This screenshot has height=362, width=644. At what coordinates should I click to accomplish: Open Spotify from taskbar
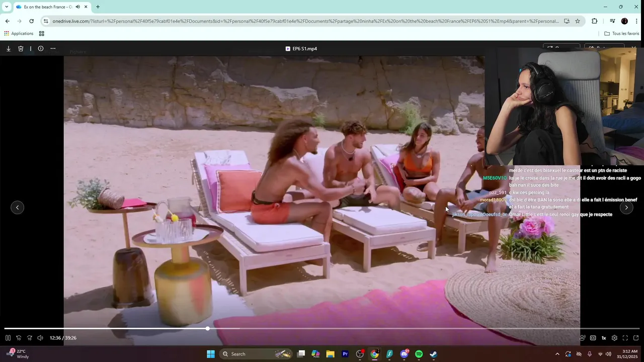(419, 354)
